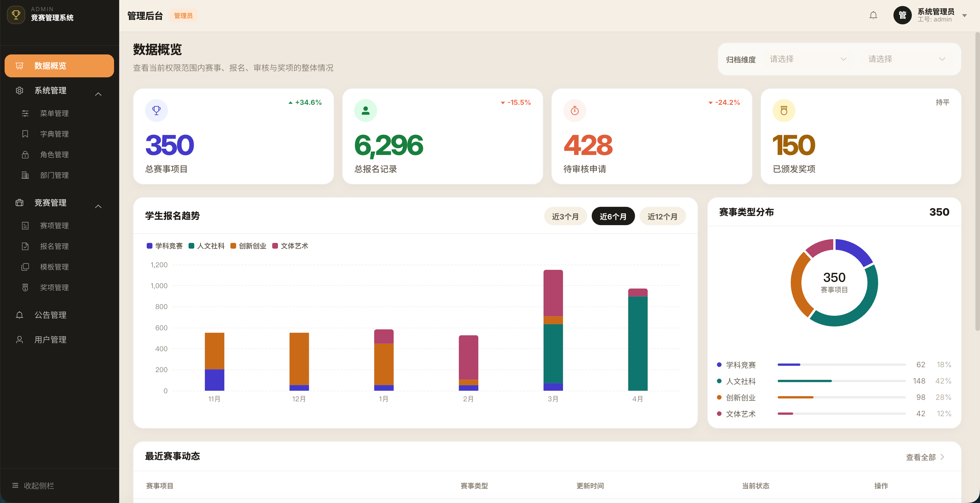Open the second 请选择 dropdown
The height and width of the screenshot is (503, 980).
[x=907, y=59]
